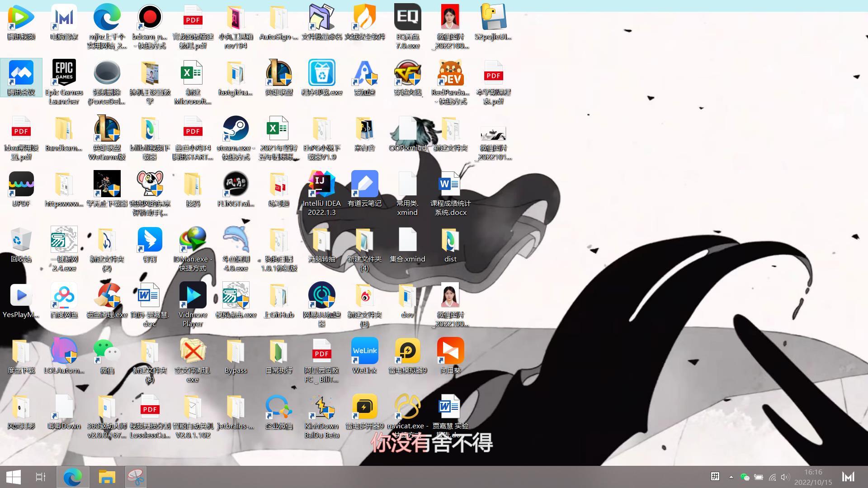Switch to the snipping tool in taskbar
Screen dimensions: 868x488
(x=136, y=477)
